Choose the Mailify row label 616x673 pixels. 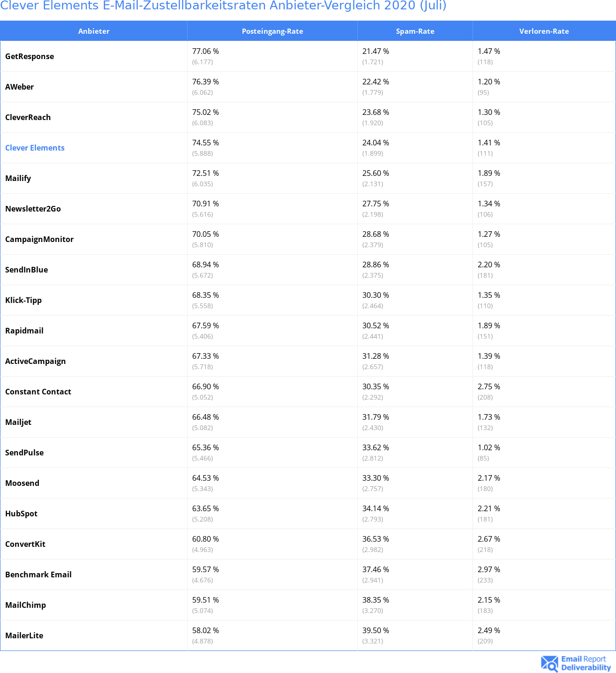[18, 178]
